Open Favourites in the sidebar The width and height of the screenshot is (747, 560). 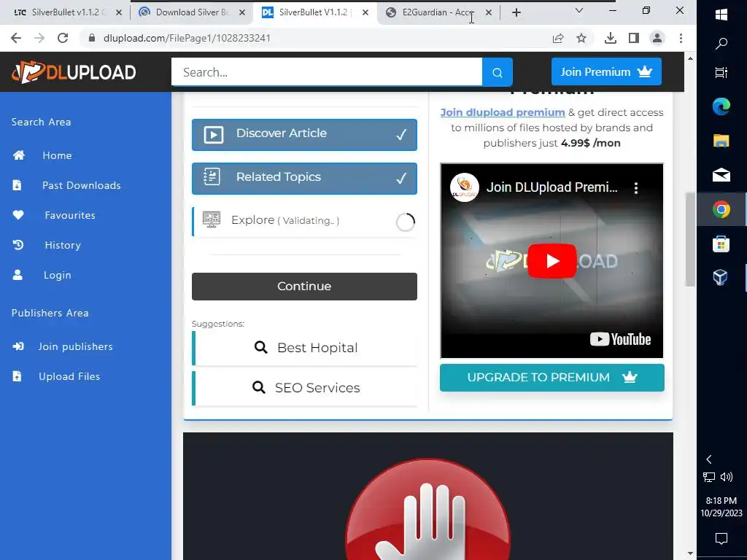(x=70, y=215)
